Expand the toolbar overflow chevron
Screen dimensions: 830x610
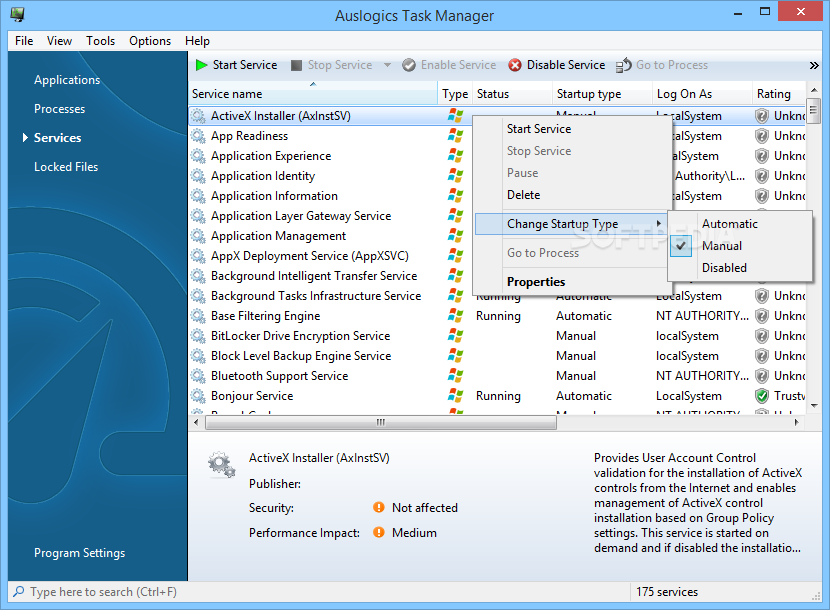(x=814, y=66)
